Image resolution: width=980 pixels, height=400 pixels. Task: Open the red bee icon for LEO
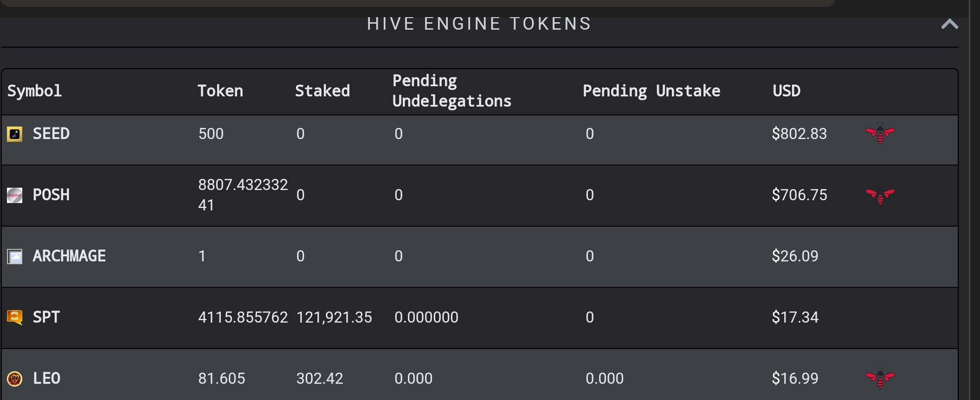click(x=880, y=378)
